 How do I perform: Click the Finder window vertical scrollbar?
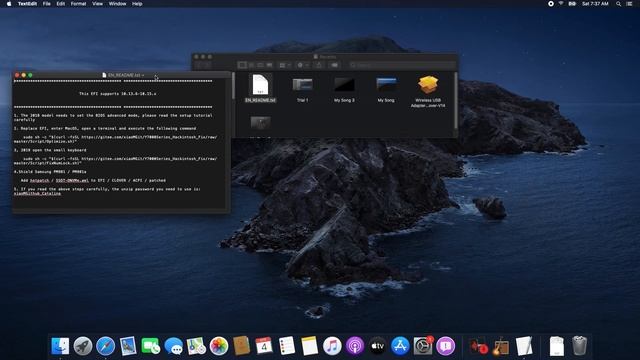pos(456,100)
